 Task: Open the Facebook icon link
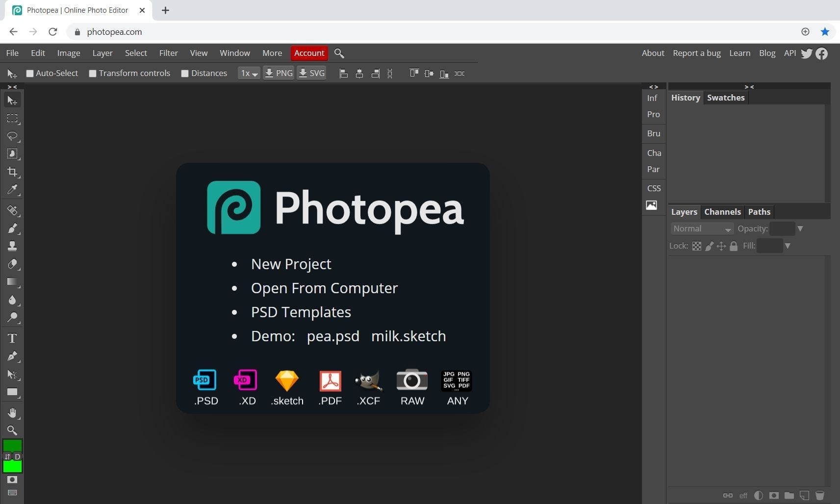point(822,53)
